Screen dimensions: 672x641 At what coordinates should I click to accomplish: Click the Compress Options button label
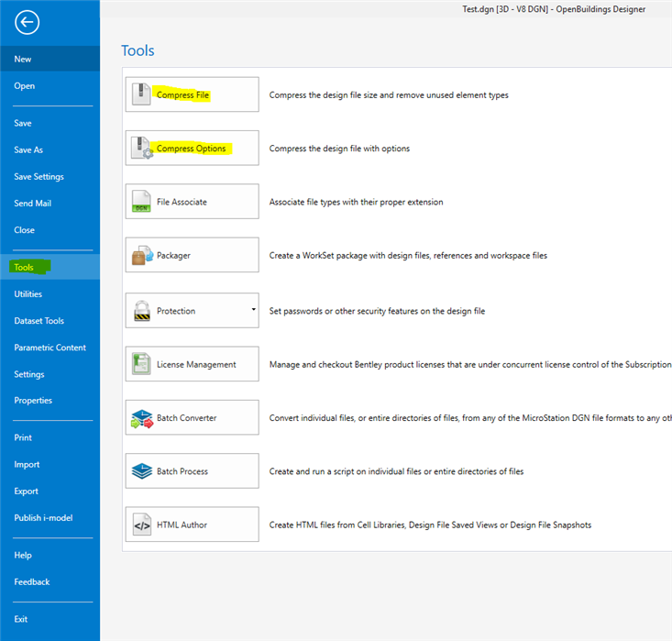click(x=191, y=149)
